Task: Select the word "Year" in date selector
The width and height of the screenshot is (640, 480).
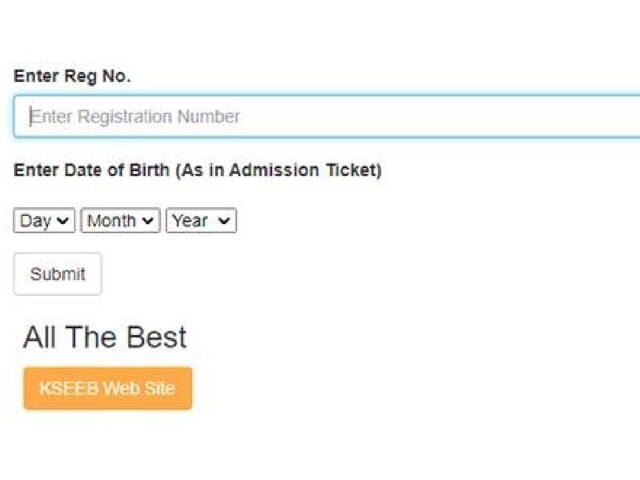Action: click(189, 221)
